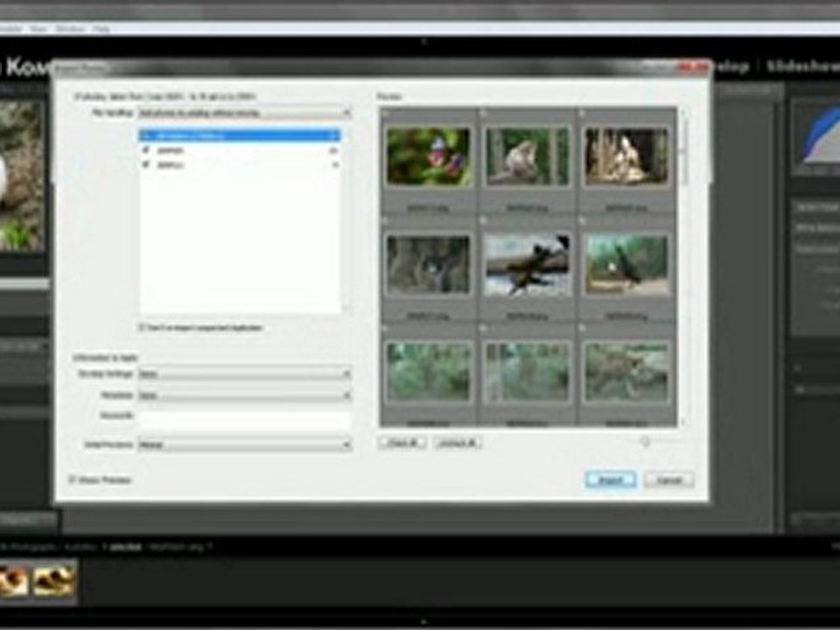Uncheck the top-right monkey photo's checkbox
The height and width of the screenshot is (630, 840).
pos(583,114)
